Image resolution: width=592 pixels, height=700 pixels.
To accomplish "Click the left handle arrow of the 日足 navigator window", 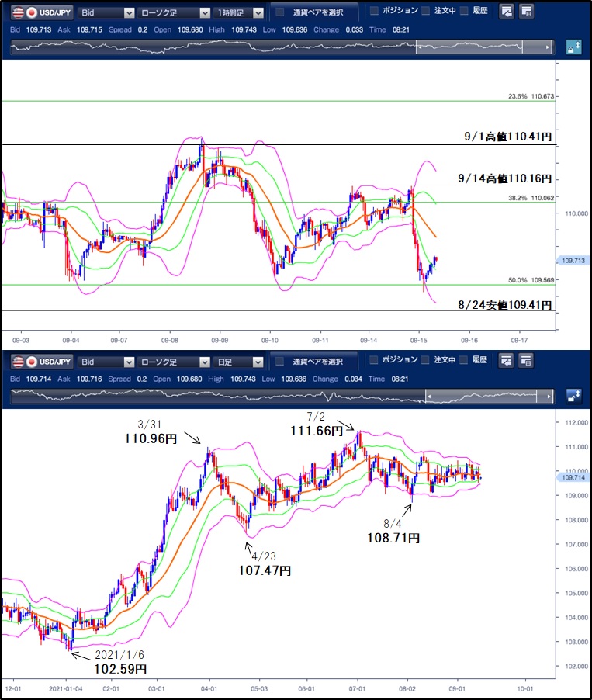I will pyautogui.click(x=429, y=396).
